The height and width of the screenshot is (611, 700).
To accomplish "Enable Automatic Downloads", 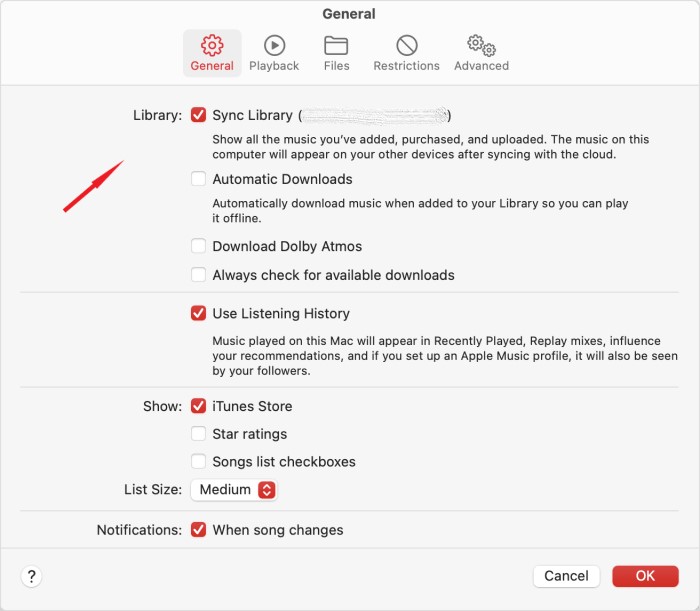I will click(198, 179).
